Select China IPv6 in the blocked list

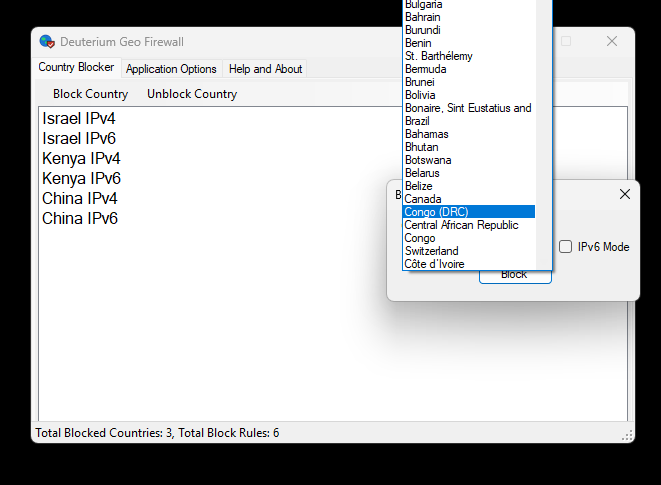(80, 218)
